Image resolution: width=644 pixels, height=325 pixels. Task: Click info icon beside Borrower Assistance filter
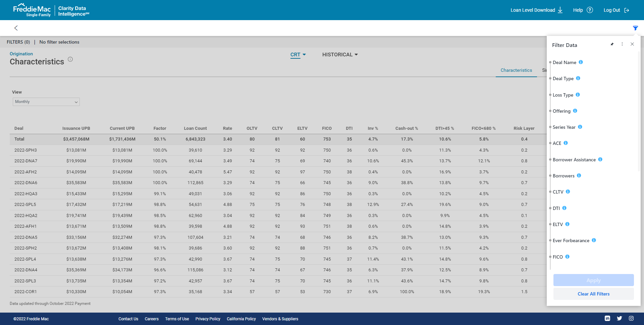pos(600,159)
